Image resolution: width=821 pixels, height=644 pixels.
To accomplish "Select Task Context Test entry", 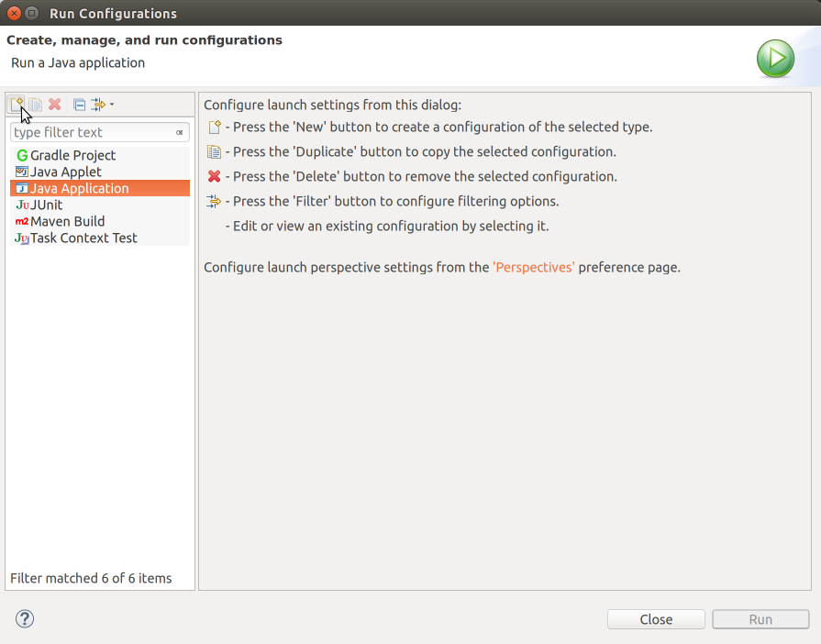I will coord(83,239).
